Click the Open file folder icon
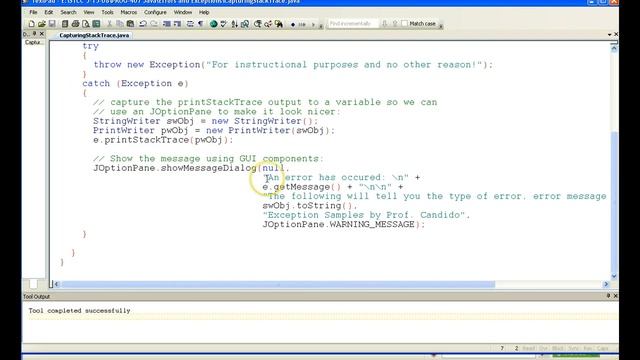 pyautogui.click(x=41, y=24)
